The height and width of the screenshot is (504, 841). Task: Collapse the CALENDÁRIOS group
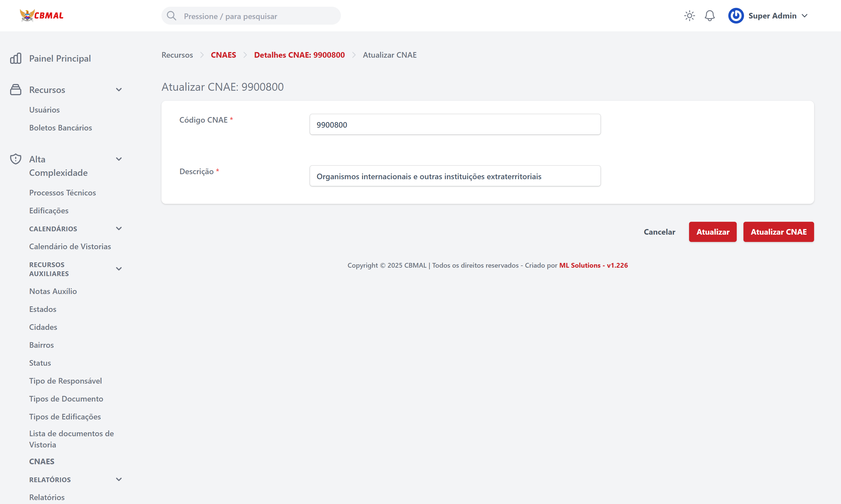click(119, 228)
